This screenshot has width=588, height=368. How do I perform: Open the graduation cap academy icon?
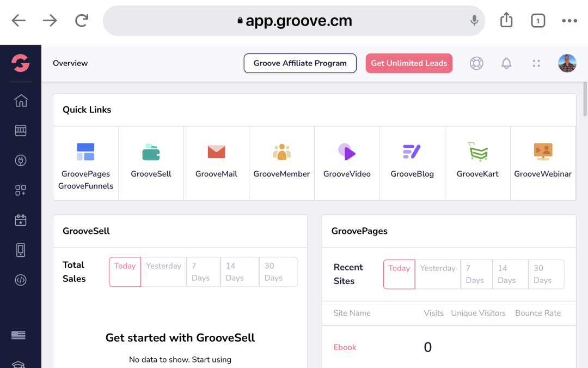[19, 364]
